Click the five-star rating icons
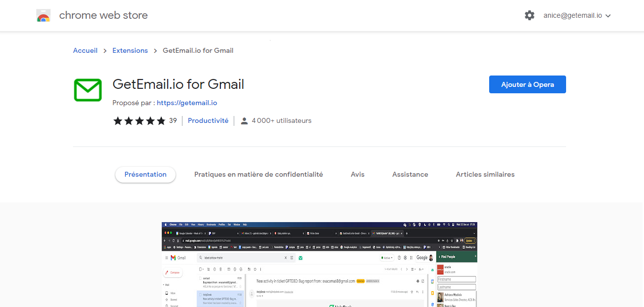The image size is (644, 307). (140, 121)
